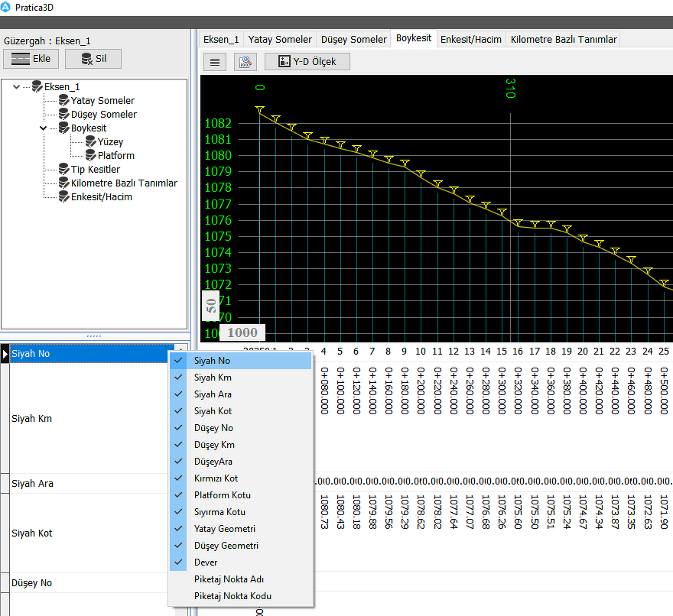Viewport: 673px width, 616px height.
Task: Switch to the Düşey Someler tab
Action: point(353,39)
